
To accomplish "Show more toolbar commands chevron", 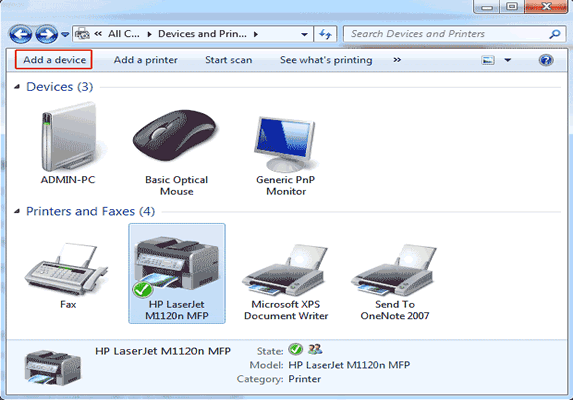I will point(397,60).
